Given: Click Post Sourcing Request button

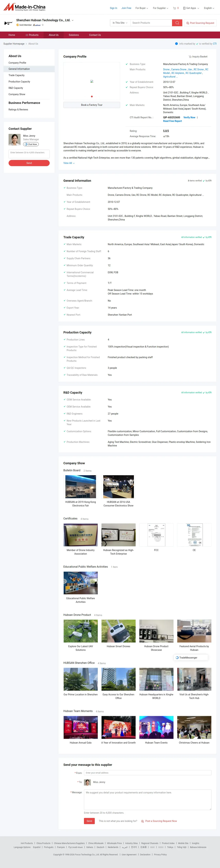Looking at the screenshot, I should click(x=200, y=23).
